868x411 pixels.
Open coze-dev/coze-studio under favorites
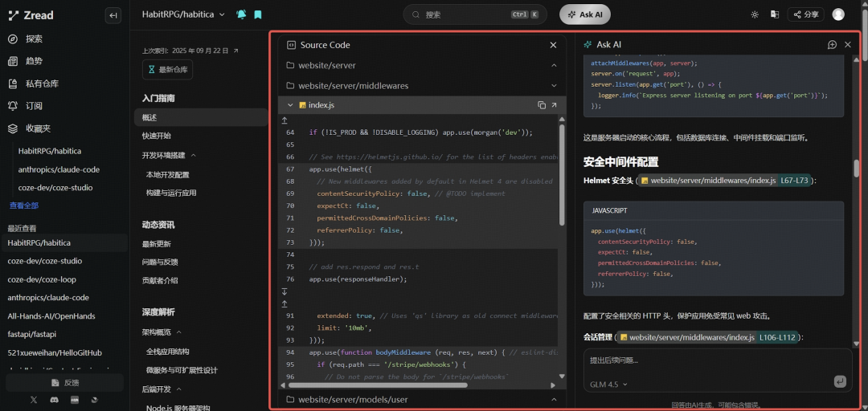[55, 188]
